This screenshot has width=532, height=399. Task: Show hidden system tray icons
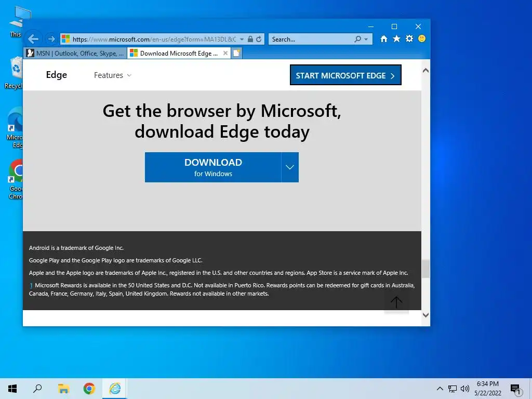tap(440, 389)
